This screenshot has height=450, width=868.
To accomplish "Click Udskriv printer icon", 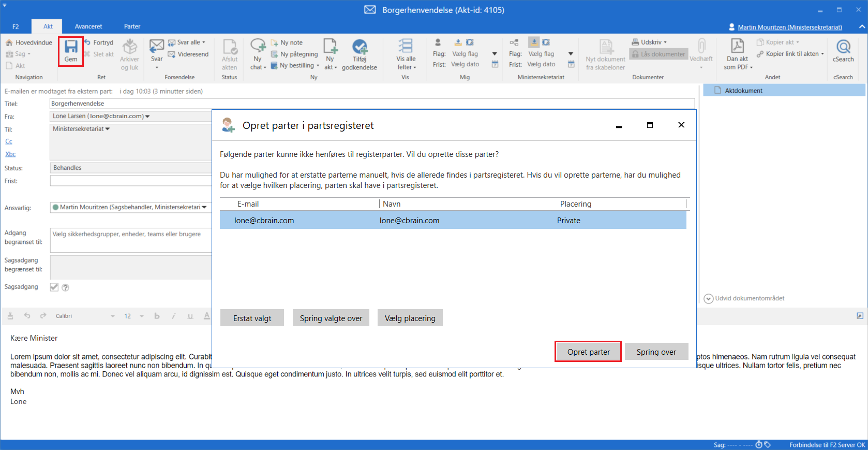I will [635, 42].
